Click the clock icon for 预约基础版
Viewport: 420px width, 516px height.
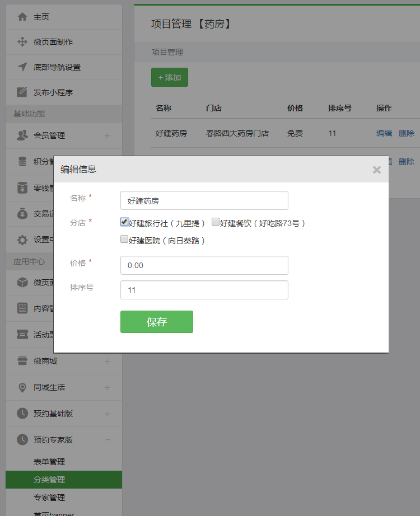(x=22, y=414)
